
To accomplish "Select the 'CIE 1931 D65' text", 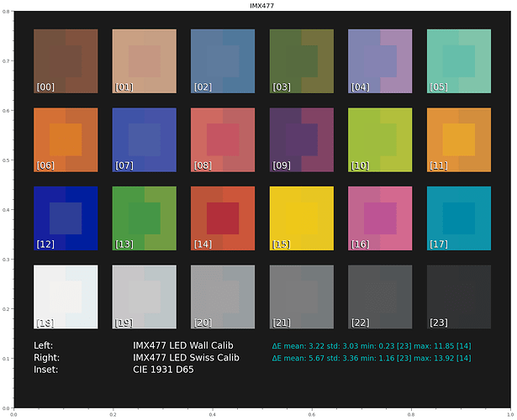I will click(x=163, y=370).
